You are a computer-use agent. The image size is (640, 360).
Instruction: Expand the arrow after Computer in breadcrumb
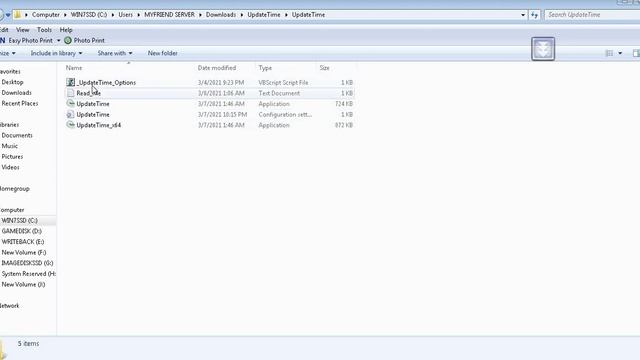(x=65, y=15)
